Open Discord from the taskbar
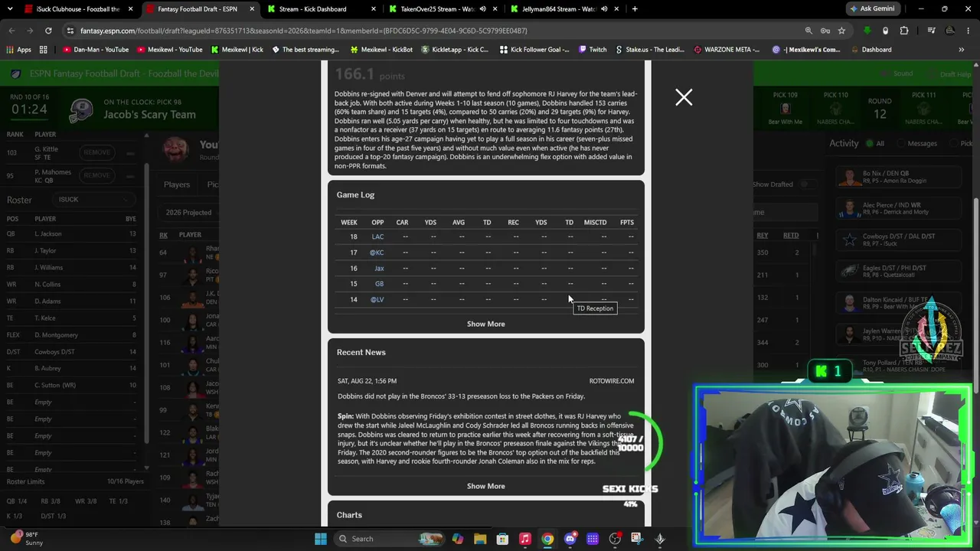 [x=570, y=539]
